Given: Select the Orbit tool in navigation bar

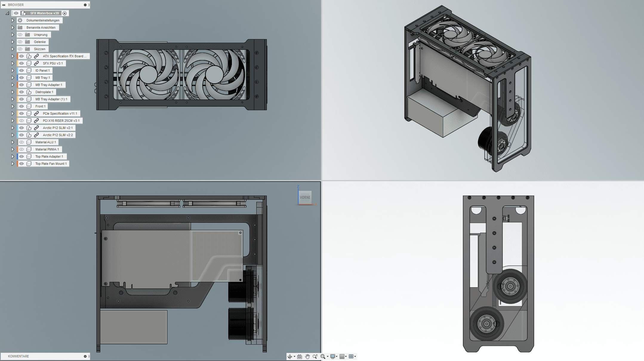Looking at the screenshot, I should tap(289, 357).
